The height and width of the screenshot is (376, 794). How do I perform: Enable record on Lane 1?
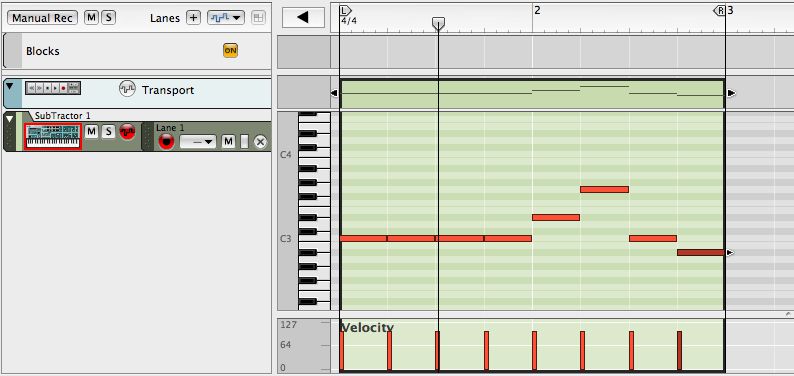[166, 142]
